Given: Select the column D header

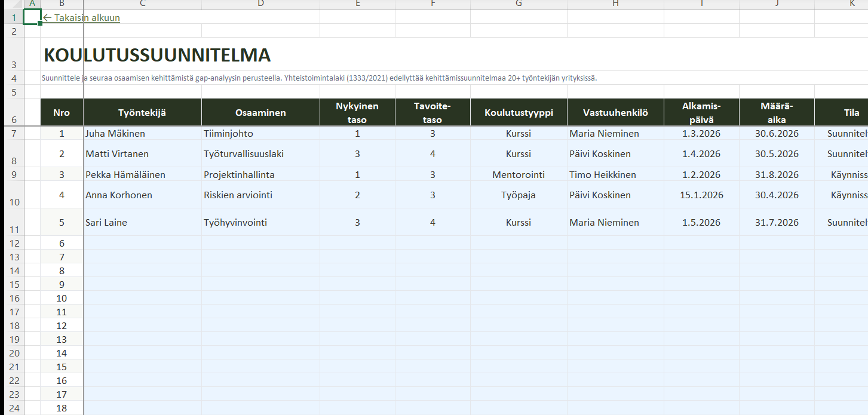Looking at the screenshot, I should coord(260,4).
